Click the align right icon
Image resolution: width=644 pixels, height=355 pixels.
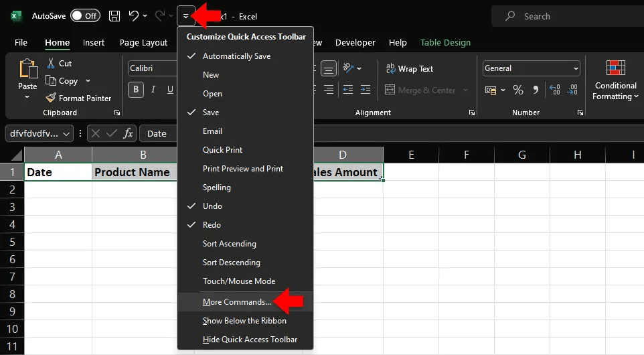pyautogui.click(x=328, y=90)
